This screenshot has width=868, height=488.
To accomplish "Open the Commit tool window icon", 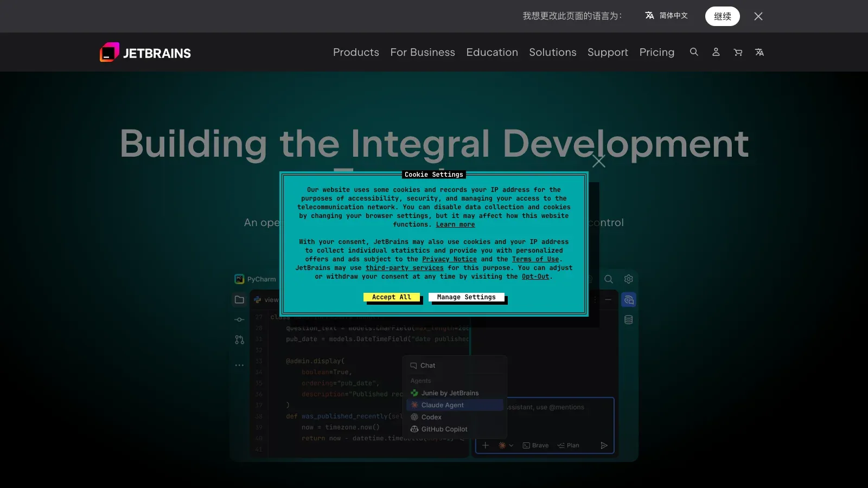I will [239, 320].
